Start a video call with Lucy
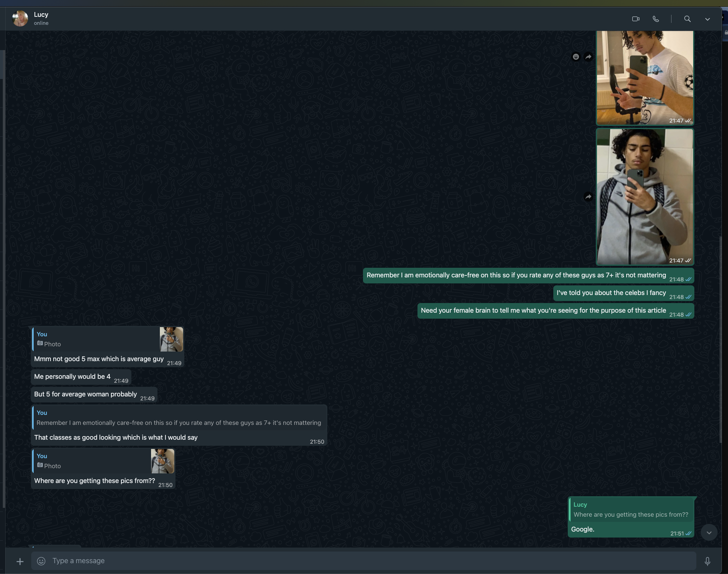 (x=635, y=19)
